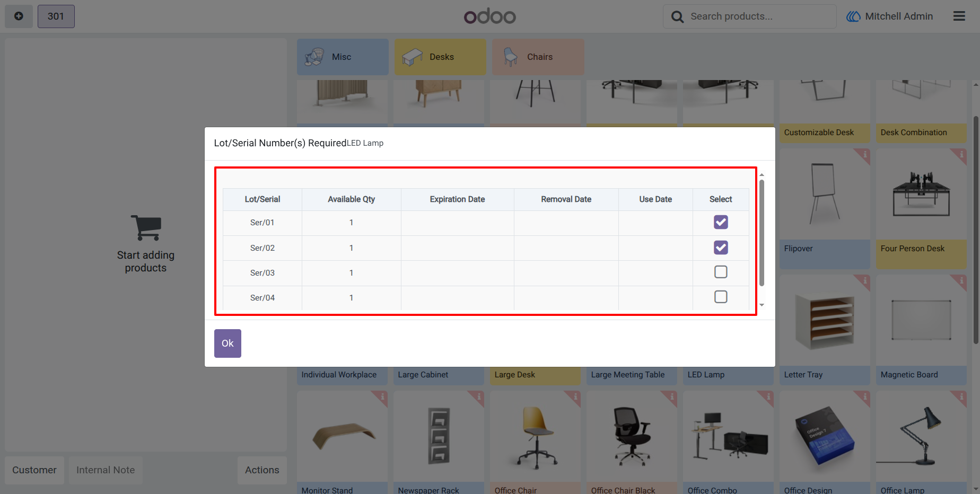980x494 pixels.
Task: Click info corner icon on Office Lamp
Action: [x=961, y=397]
